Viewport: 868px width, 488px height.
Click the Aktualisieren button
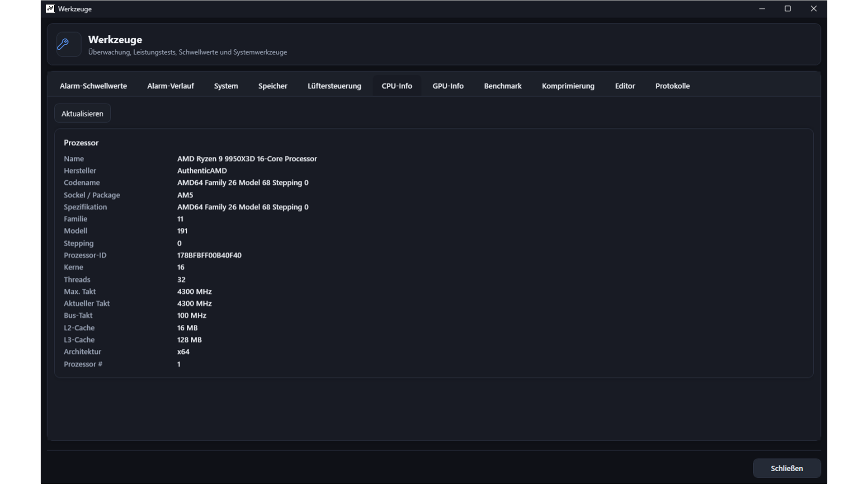click(x=82, y=113)
